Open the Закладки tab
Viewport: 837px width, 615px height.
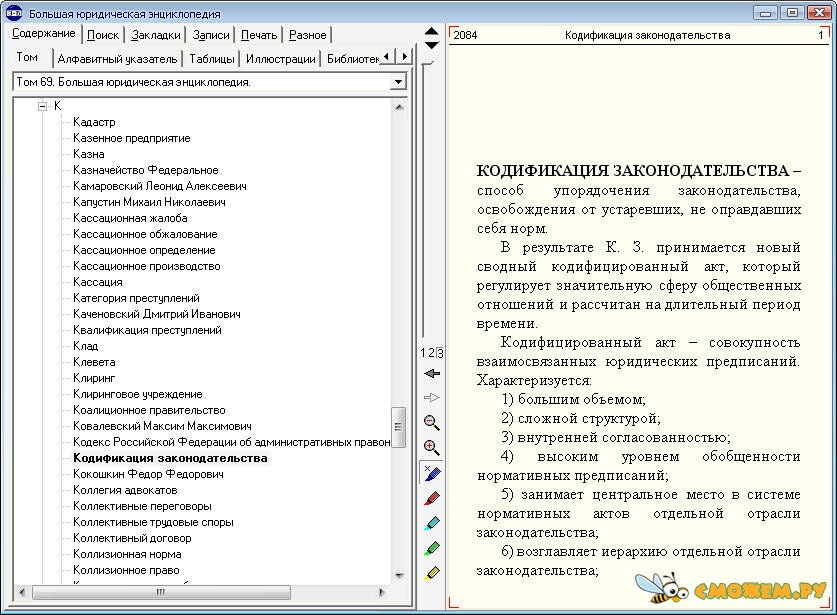[x=156, y=35]
